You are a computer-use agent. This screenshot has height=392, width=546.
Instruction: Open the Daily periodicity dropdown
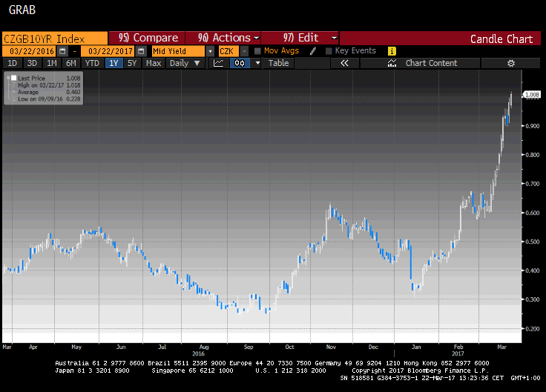(185, 63)
